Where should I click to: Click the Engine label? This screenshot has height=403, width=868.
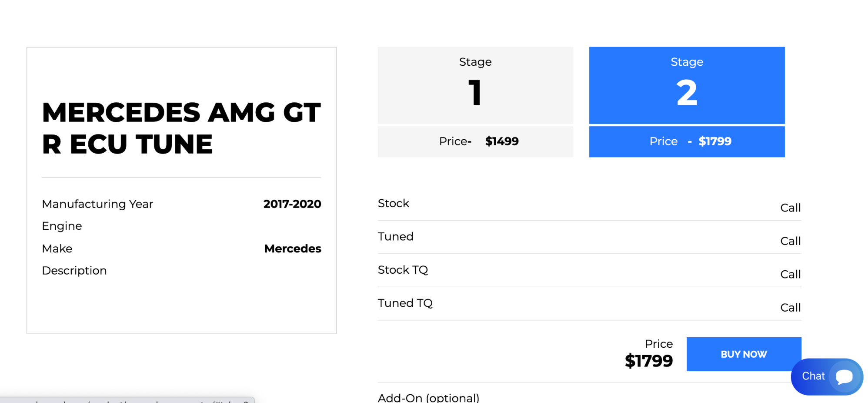pyautogui.click(x=62, y=226)
